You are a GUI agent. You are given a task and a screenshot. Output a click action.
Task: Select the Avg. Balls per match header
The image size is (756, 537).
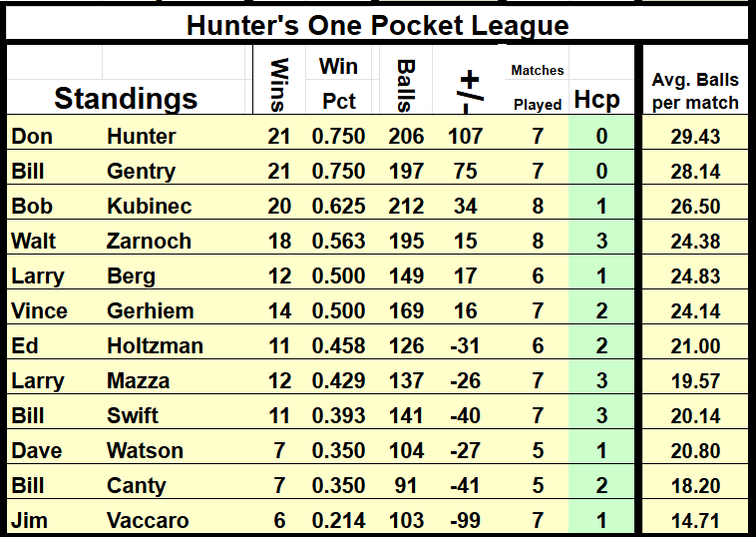(x=695, y=90)
